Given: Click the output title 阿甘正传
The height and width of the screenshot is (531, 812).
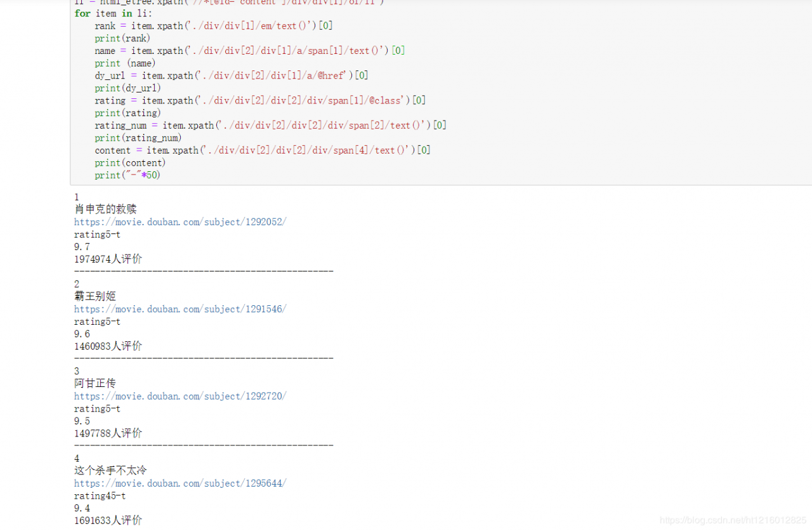Looking at the screenshot, I should pyautogui.click(x=95, y=383).
